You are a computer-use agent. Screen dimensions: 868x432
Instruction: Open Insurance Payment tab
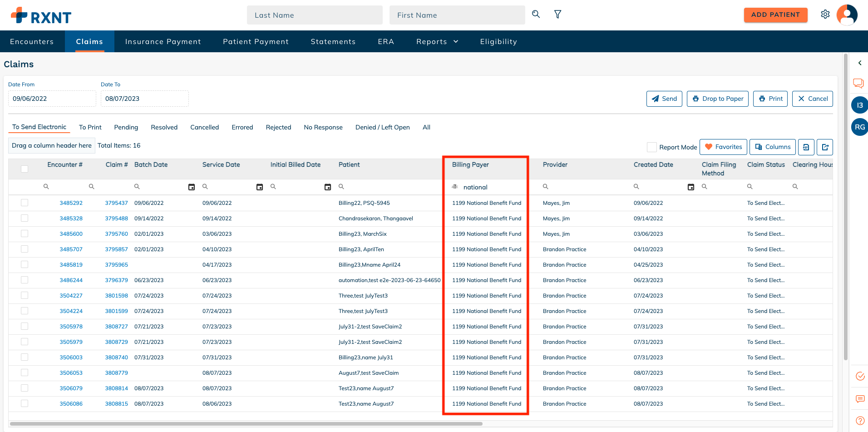click(163, 41)
